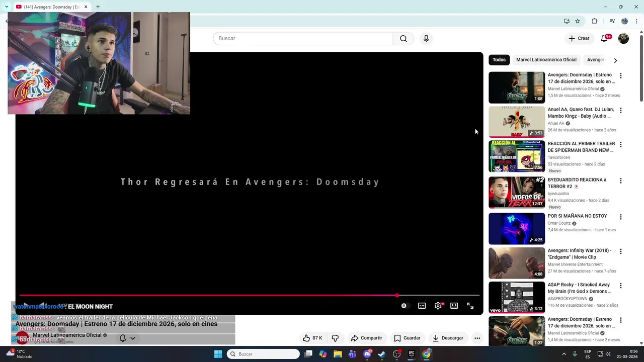Open YouTube notifications bell

[604, 38]
